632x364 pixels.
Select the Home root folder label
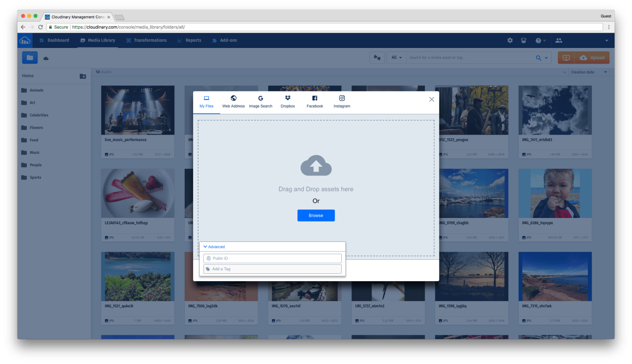click(28, 76)
